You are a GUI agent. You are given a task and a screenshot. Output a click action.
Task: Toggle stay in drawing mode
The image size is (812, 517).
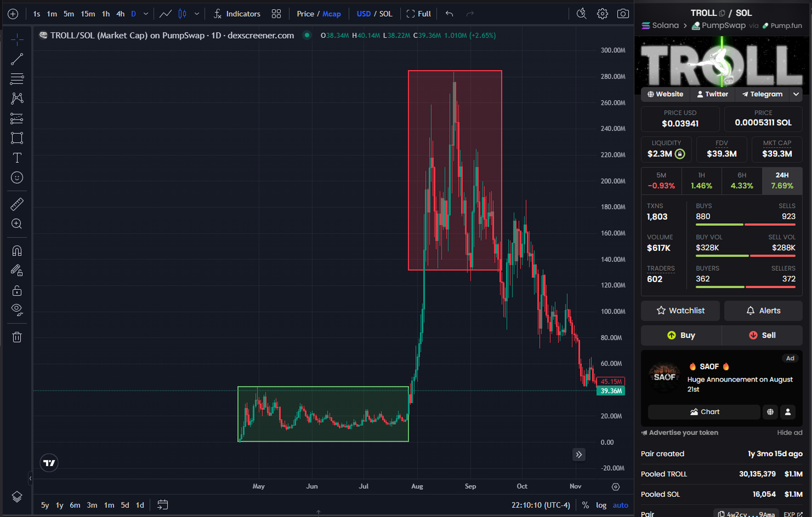[x=17, y=270]
